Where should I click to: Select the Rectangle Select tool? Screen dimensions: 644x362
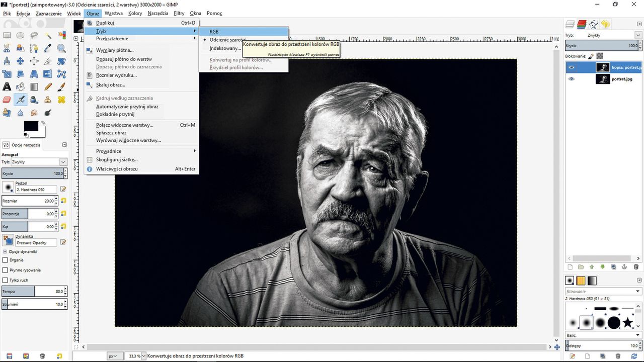7,35
